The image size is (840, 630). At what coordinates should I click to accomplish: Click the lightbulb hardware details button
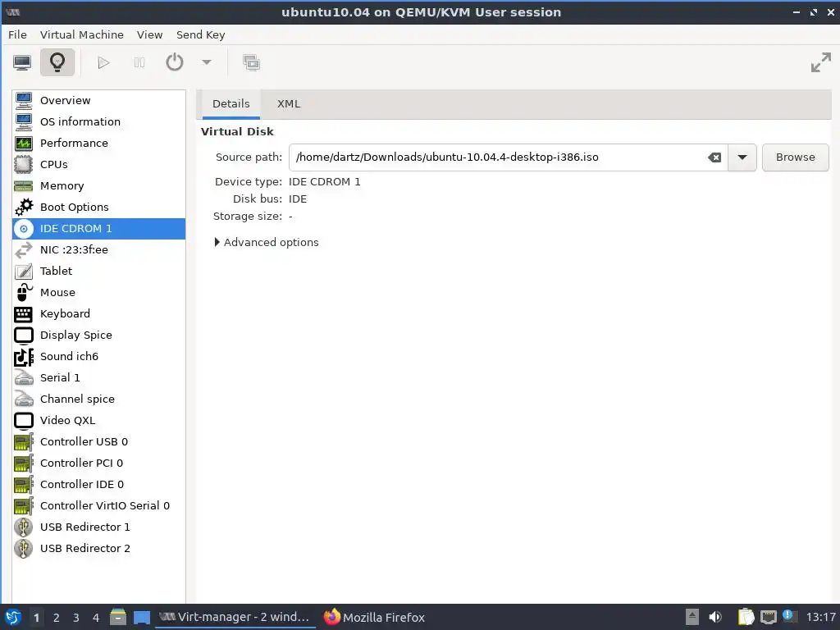click(x=57, y=62)
